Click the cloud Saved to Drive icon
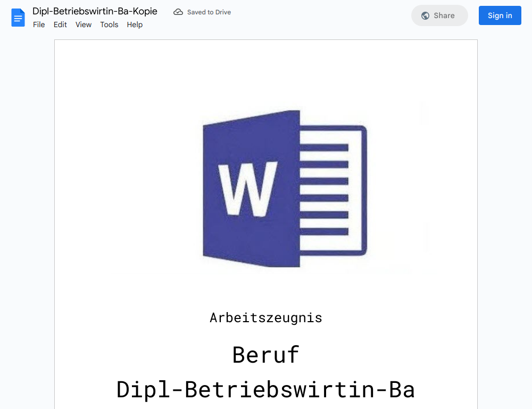The width and height of the screenshot is (532, 409). 178,12
